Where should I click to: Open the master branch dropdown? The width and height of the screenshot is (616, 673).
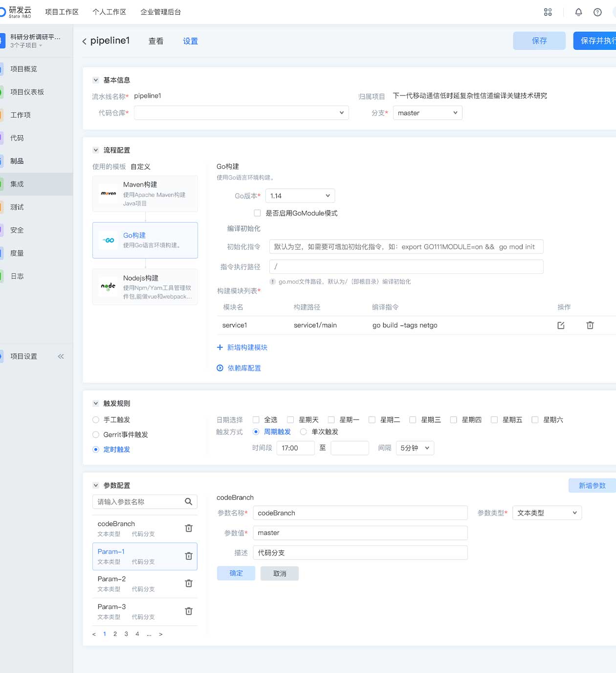[x=427, y=113]
